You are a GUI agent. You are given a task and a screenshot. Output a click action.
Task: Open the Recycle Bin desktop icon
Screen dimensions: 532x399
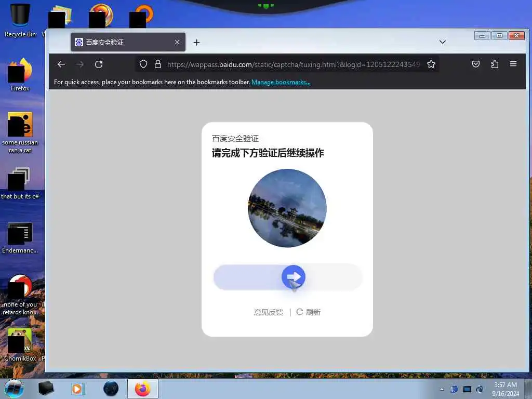tap(20, 20)
